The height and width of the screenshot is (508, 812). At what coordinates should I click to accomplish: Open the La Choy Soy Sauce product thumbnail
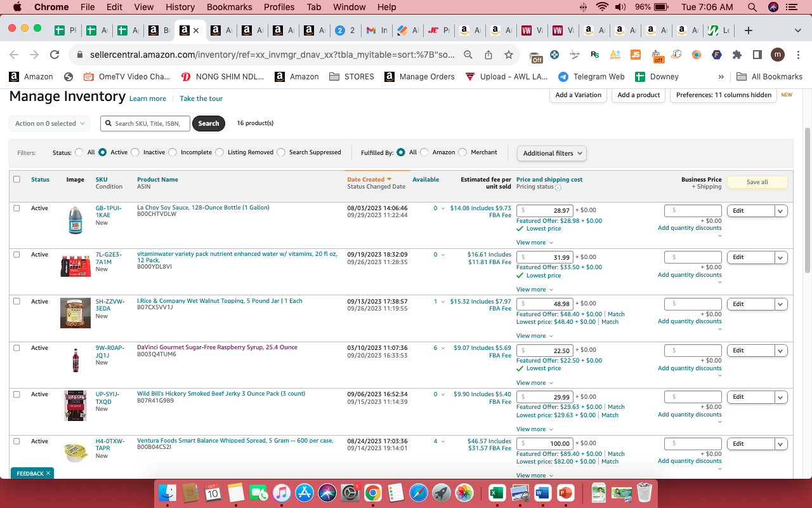point(75,220)
